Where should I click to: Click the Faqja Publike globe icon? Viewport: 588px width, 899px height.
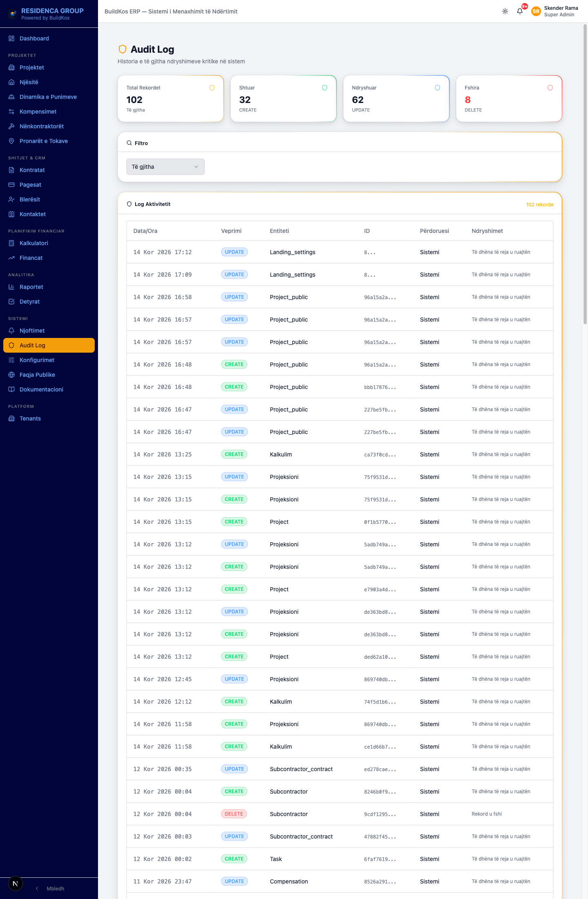tap(11, 375)
